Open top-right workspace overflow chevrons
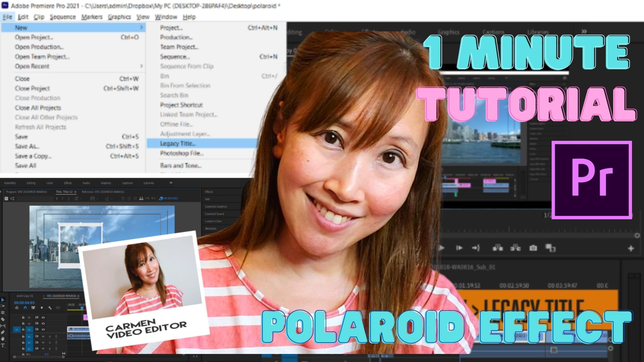Screen dimensions: 644x362 click(x=584, y=31)
